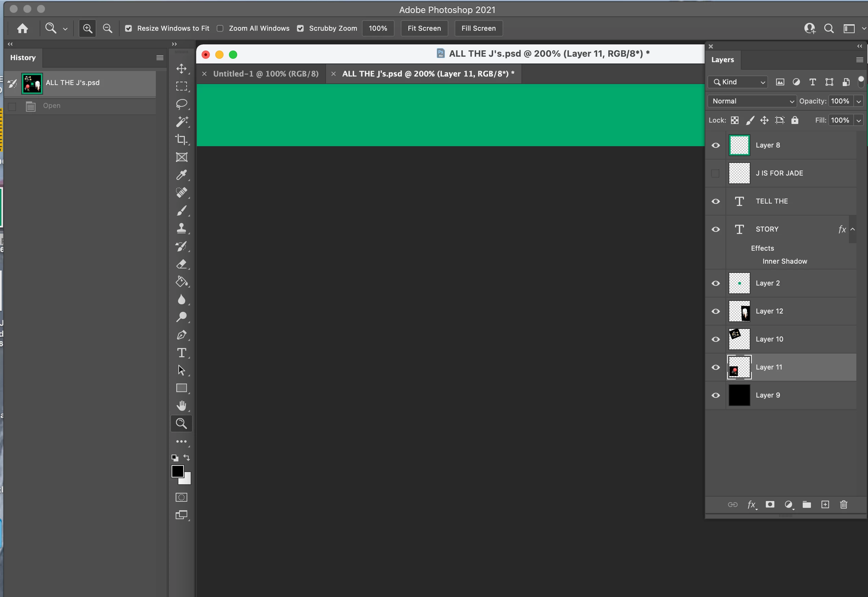Create a new layer with plus icon

(825, 504)
